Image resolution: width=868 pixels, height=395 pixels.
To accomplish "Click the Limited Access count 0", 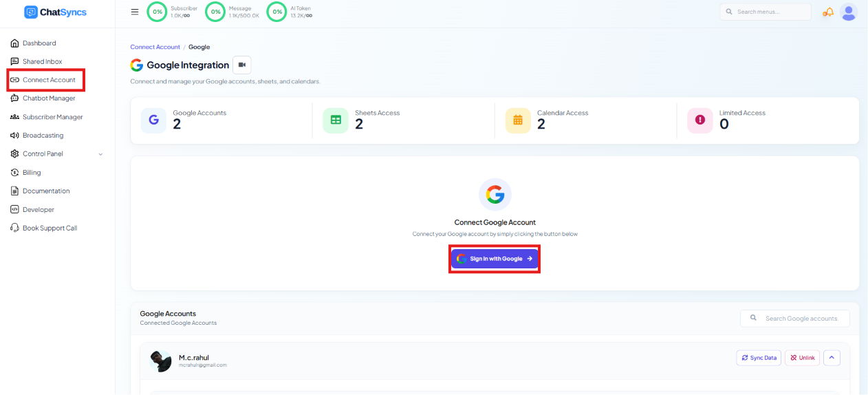I will pos(724,125).
